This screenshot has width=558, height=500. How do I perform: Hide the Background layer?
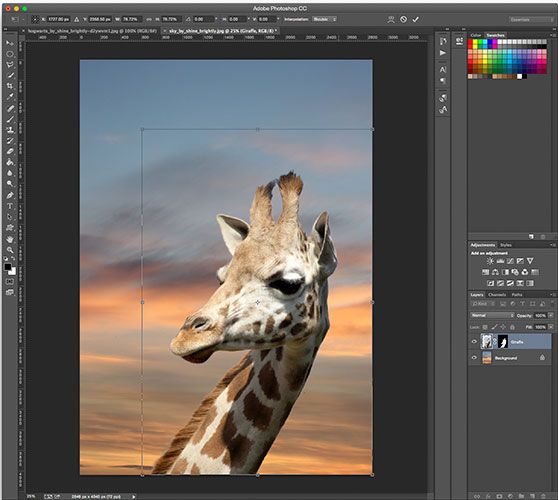pyautogui.click(x=474, y=358)
